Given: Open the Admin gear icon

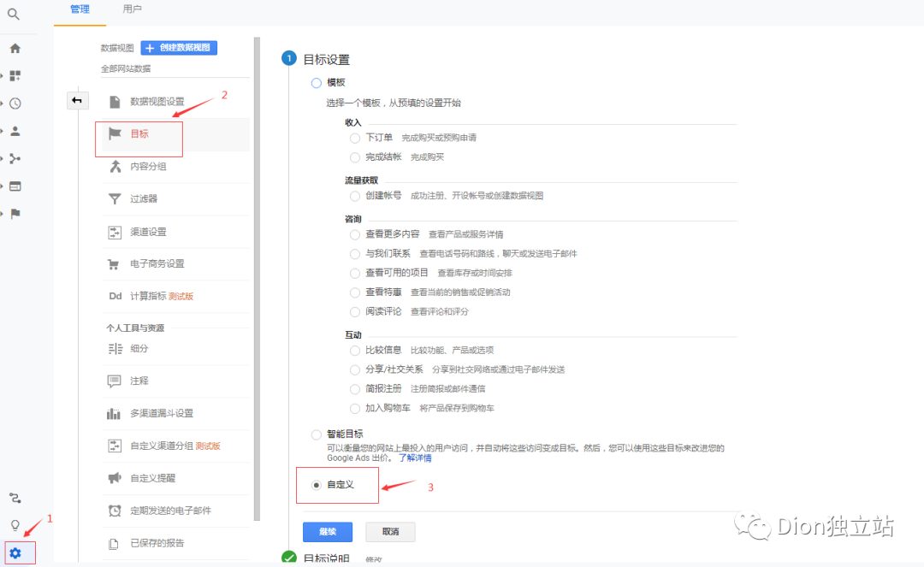Looking at the screenshot, I should tap(15, 553).
